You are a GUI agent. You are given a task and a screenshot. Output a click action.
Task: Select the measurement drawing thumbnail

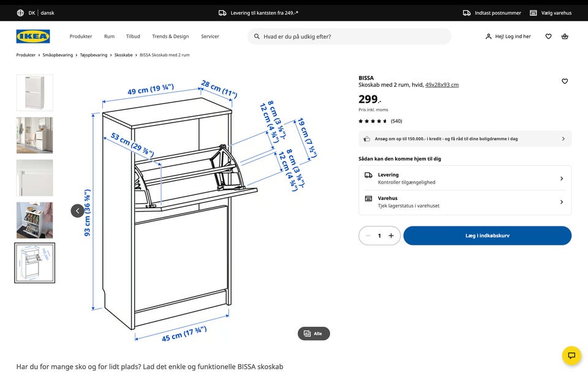click(34, 263)
